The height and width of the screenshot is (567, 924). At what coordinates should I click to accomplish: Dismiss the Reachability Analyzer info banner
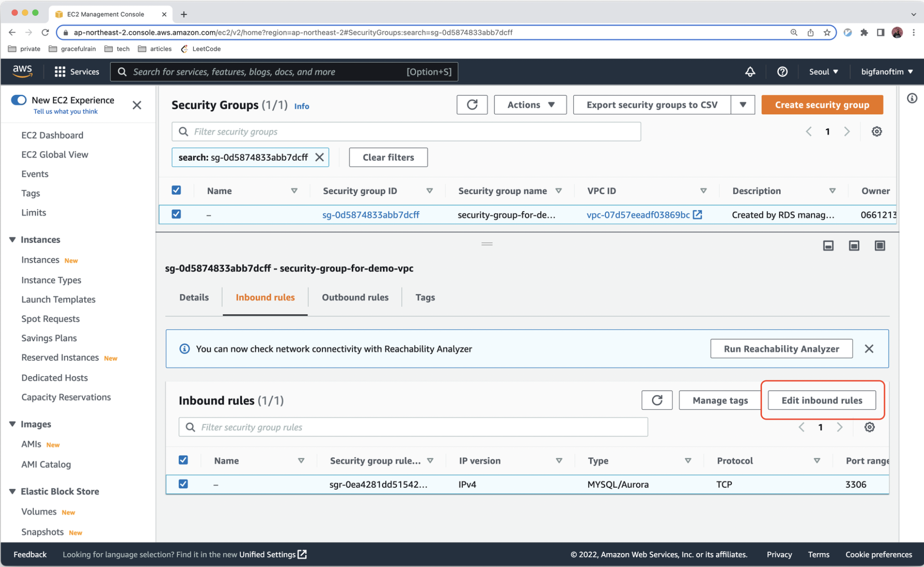tap(869, 349)
